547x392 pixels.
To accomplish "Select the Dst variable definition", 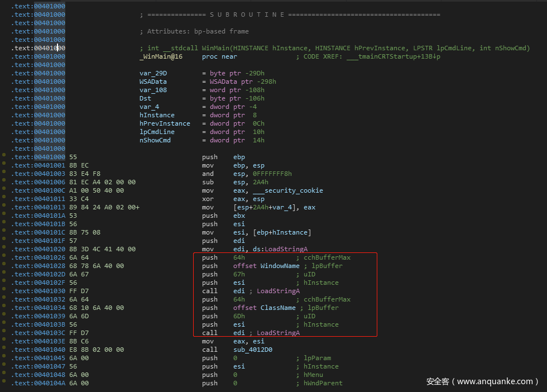I will (145, 98).
